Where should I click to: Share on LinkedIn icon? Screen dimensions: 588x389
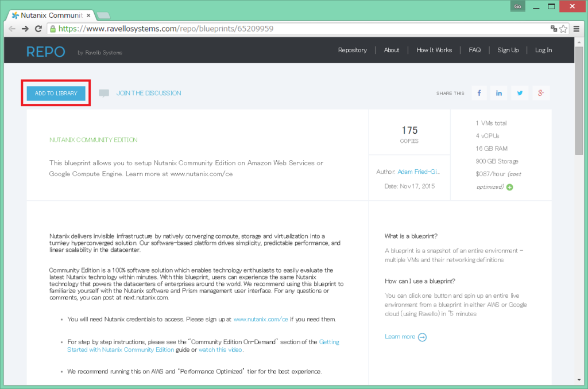click(x=499, y=93)
